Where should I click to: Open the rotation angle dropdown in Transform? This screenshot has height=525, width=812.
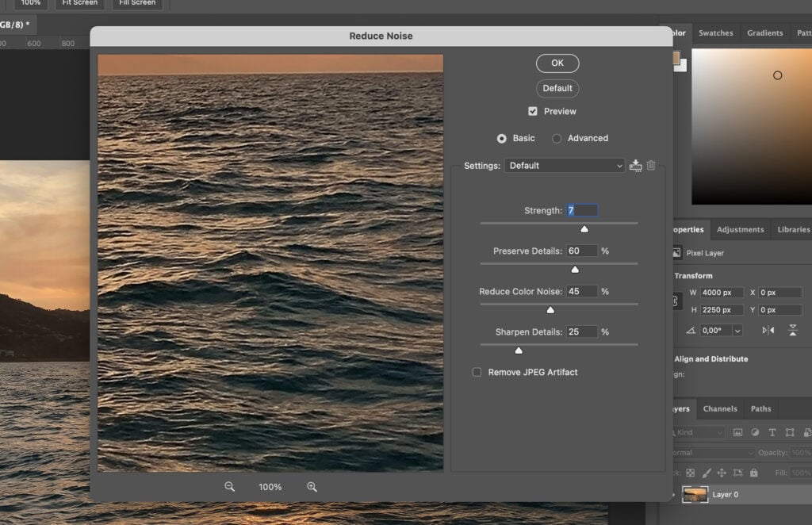tap(737, 330)
